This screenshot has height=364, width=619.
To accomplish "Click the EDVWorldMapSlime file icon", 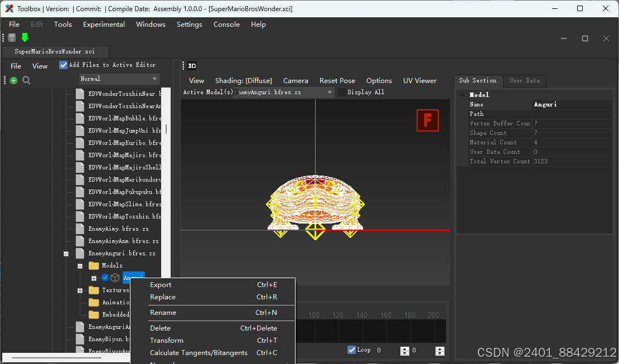I will pyautogui.click(x=80, y=204).
